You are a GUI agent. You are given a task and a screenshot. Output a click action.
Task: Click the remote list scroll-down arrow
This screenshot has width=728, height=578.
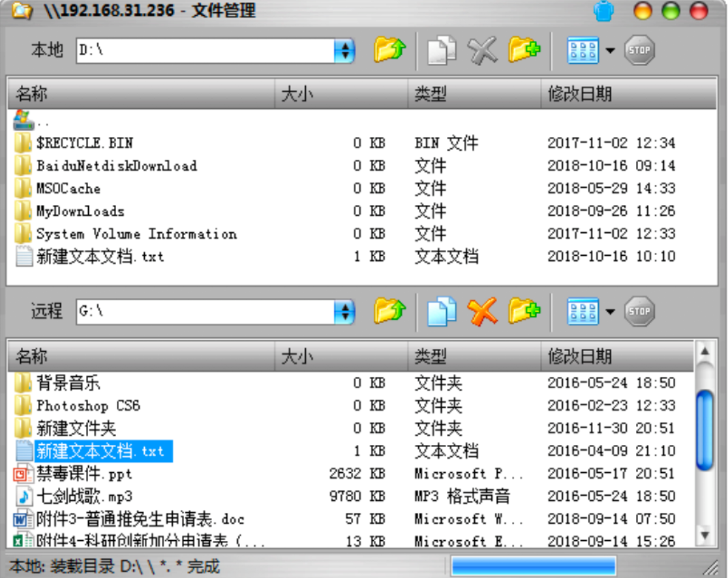(705, 536)
